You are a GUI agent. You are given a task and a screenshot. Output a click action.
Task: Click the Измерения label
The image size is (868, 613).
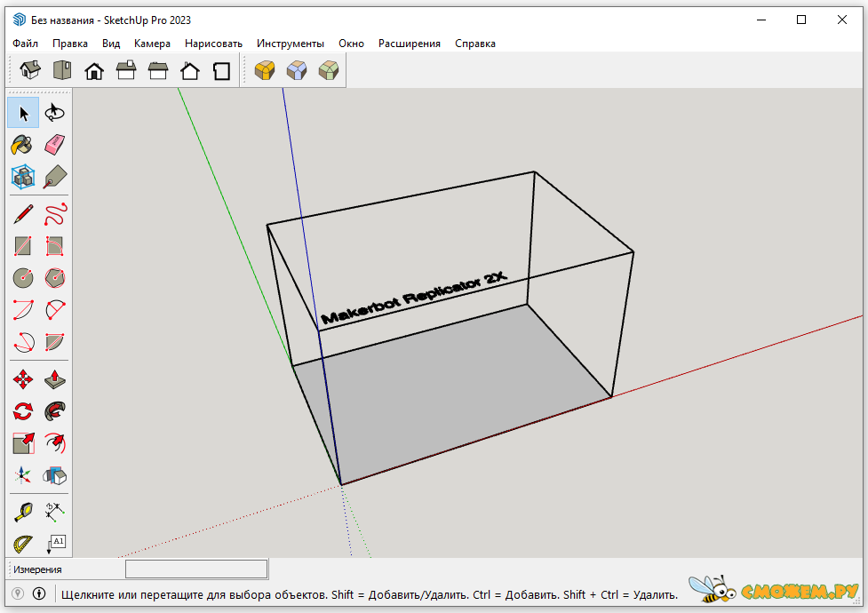[37, 569]
